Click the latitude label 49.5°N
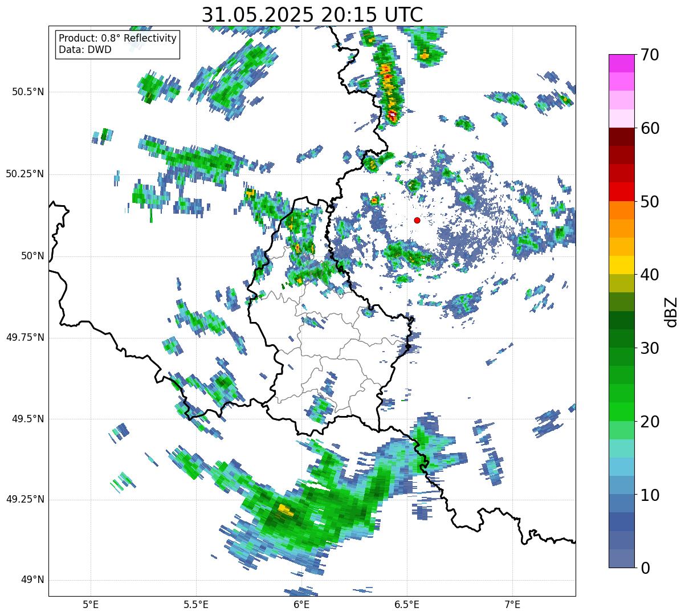The image size is (685, 616). pyautogui.click(x=28, y=419)
